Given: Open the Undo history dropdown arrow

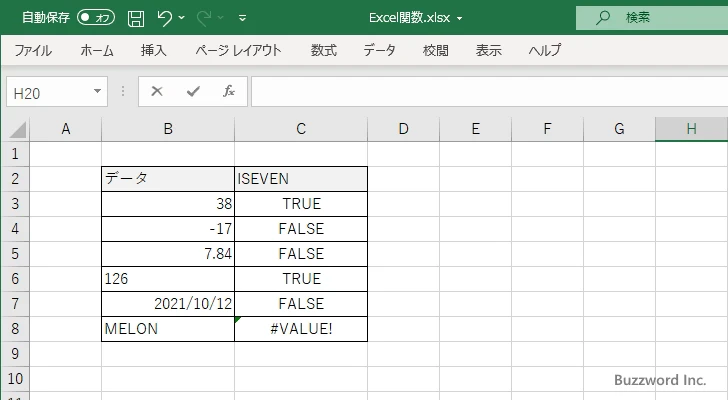Looking at the screenshot, I should coord(185,18).
